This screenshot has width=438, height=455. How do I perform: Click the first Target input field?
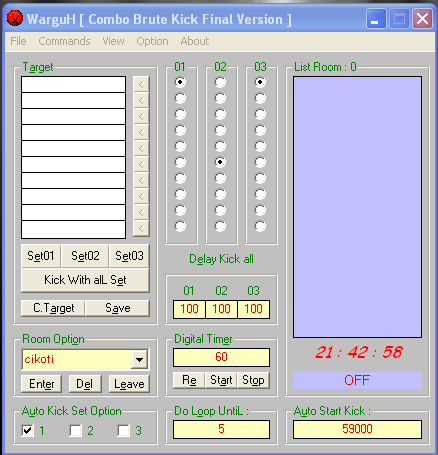coord(73,85)
